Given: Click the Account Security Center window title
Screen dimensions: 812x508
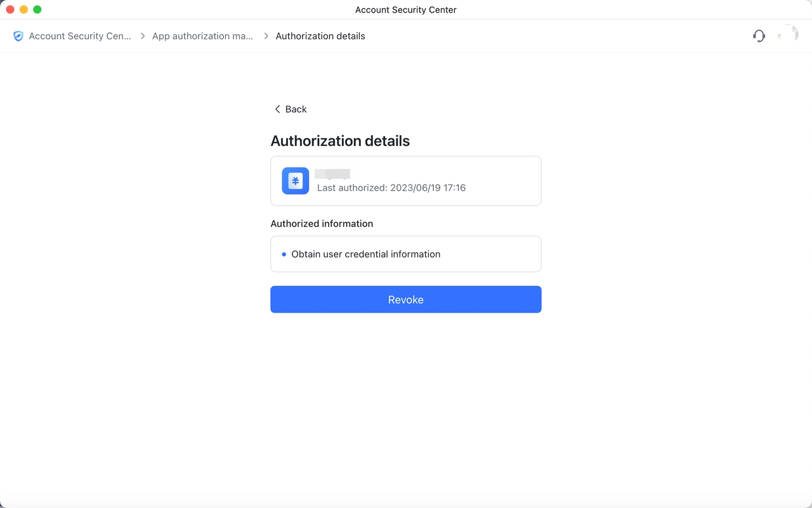Looking at the screenshot, I should click(405, 10).
